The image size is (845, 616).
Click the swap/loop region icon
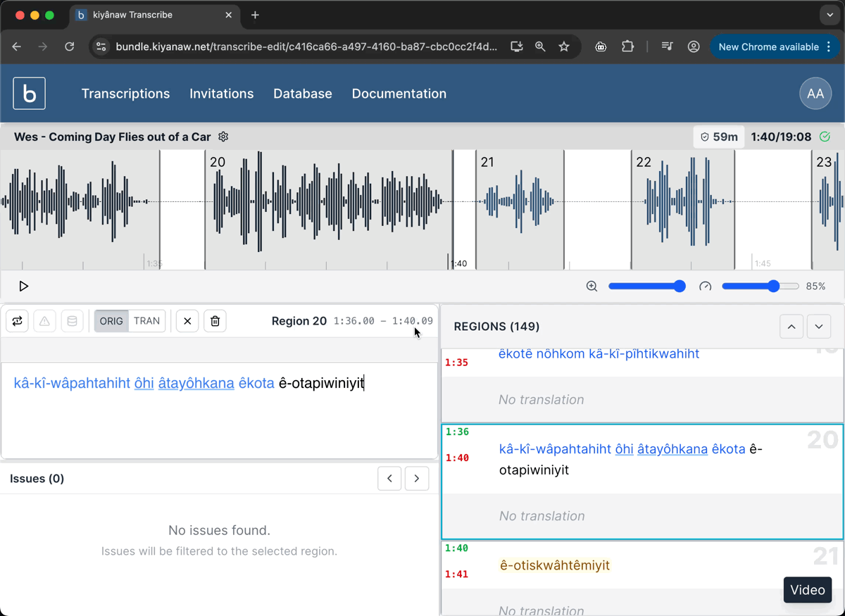pyautogui.click(x=18, y=321)
